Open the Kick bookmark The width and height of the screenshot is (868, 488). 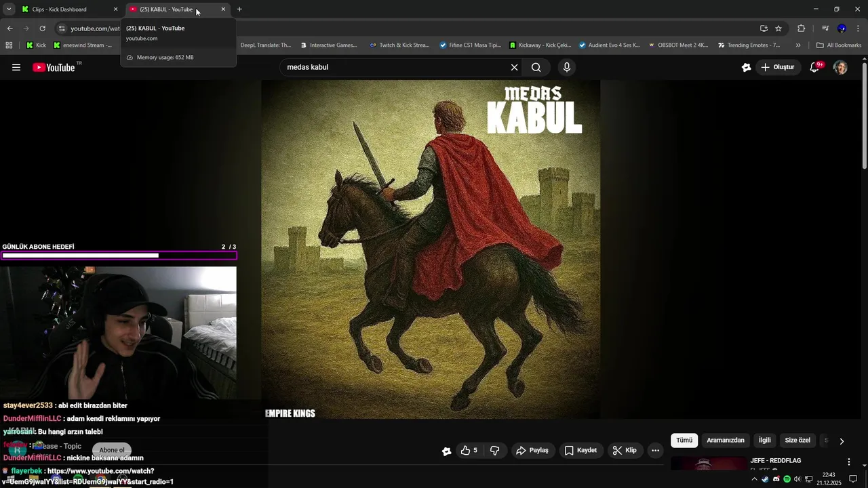point(36,45)
